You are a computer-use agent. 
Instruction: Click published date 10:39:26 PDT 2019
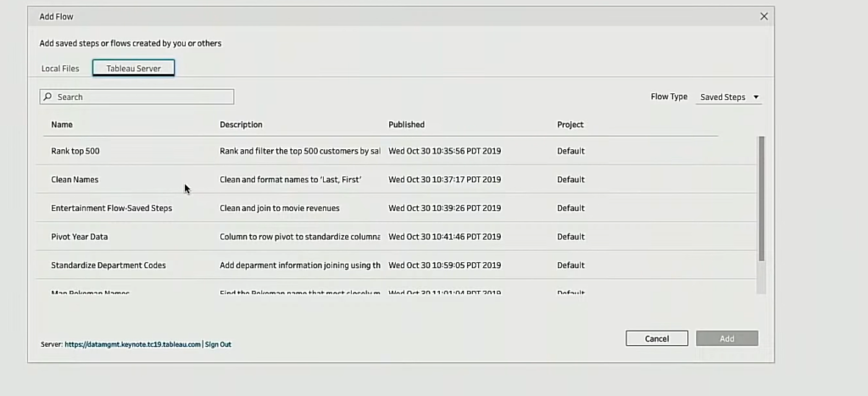click(x=444, y=209)
